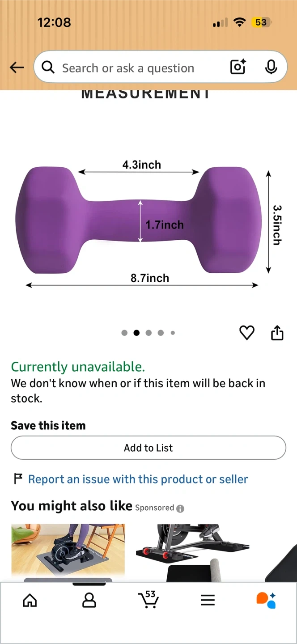
Task: Open the shopping cart icon
Action: pyautogui.click(x=148, y=599)
